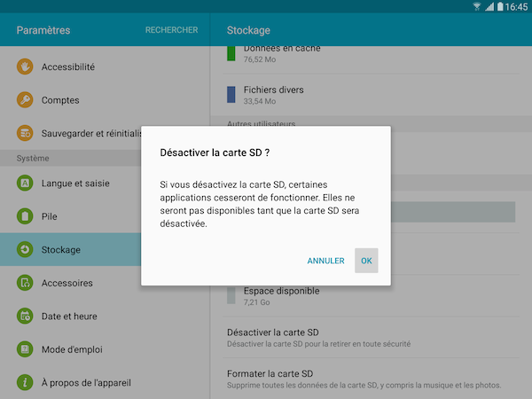This screenshot has height=399, width=532.
Task: Open Langue et saisie settings
Action: coord(71,184)
